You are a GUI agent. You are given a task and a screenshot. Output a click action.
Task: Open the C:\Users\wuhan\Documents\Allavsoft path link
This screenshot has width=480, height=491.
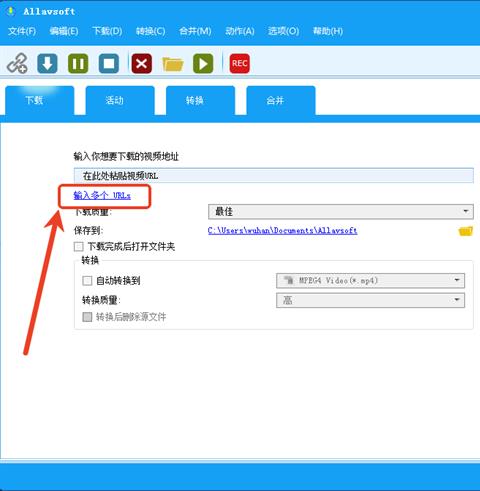click(x=282, y=230)
